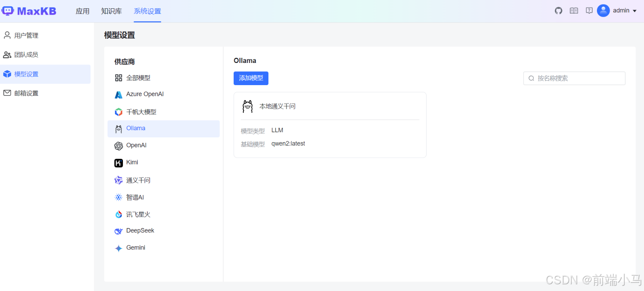Image resolution: width=644 pixels, height=291 pixels.
Task: Expand the admin dropdown arrow
Action: tap(635, 11)
